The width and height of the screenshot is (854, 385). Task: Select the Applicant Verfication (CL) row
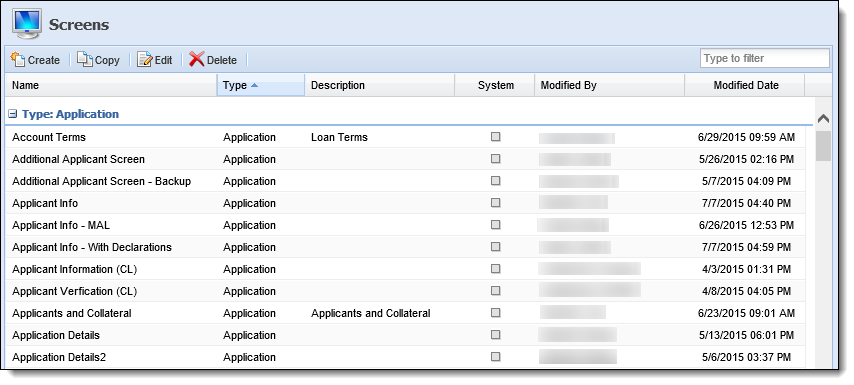(409, 291)
